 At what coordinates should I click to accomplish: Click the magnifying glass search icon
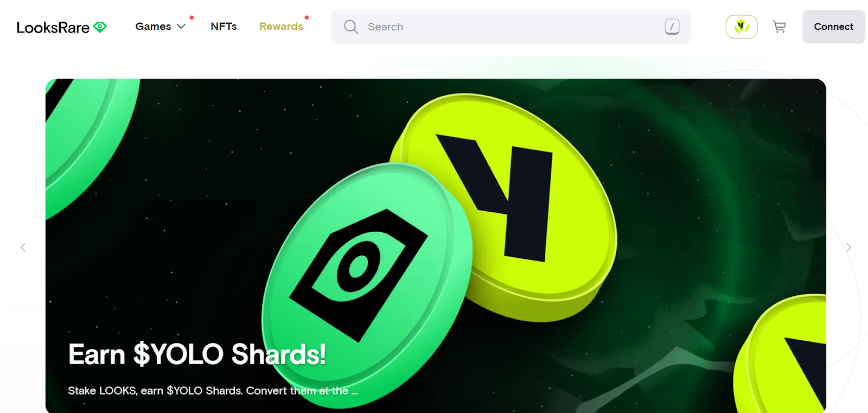[x=351, y=27]
